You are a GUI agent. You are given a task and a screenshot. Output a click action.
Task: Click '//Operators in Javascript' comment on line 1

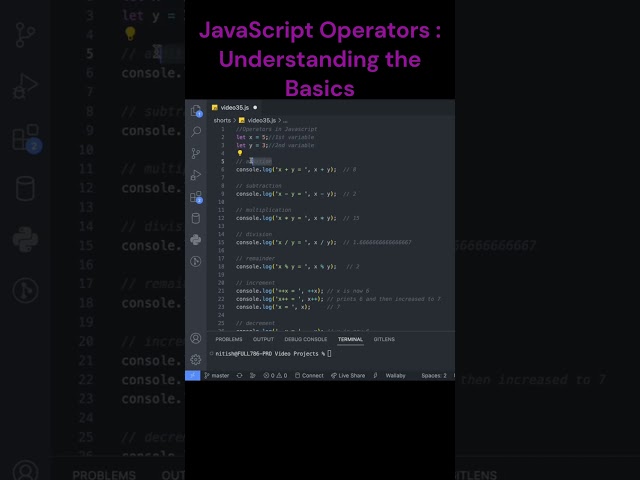(276, 129)
